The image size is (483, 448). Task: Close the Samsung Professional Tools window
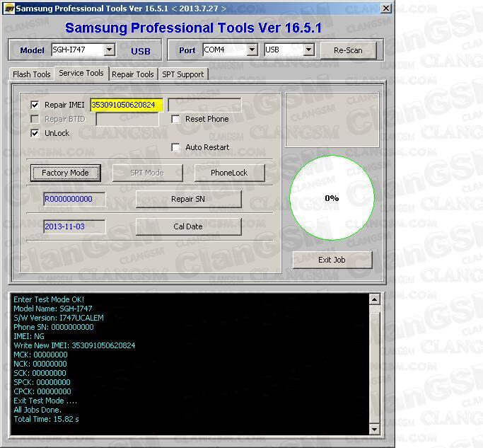tap(386, 8)
